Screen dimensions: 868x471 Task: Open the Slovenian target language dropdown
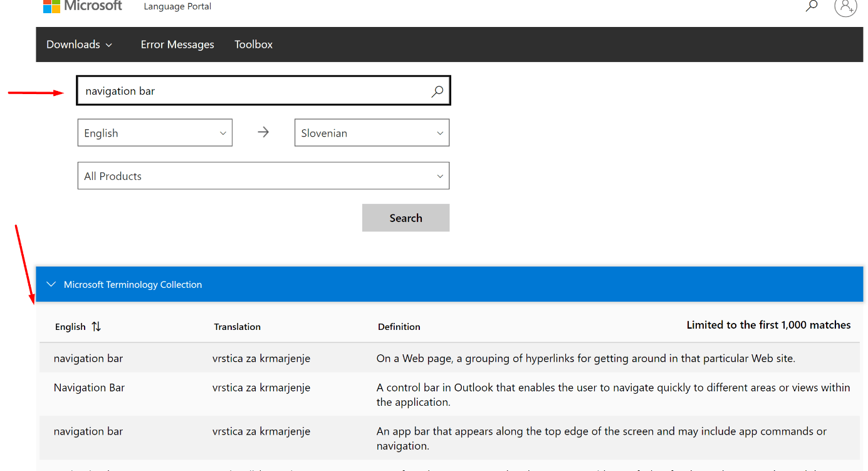[372, 133]
